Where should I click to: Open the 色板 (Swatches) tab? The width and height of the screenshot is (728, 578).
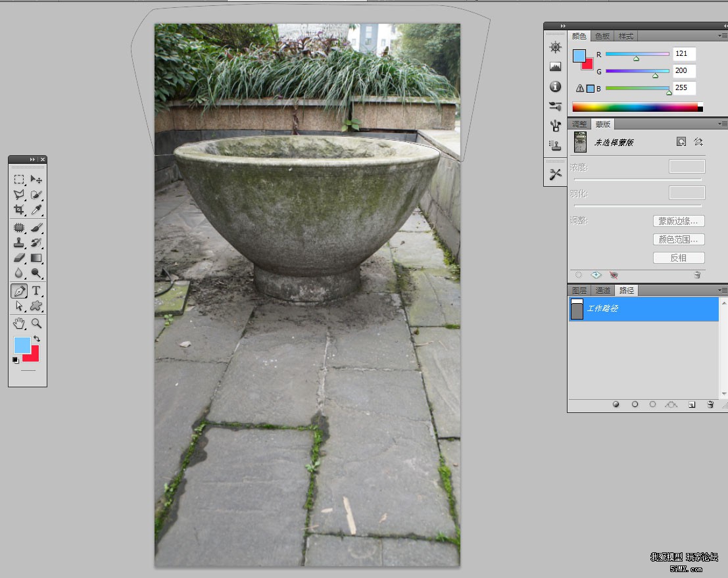(602, 36)
